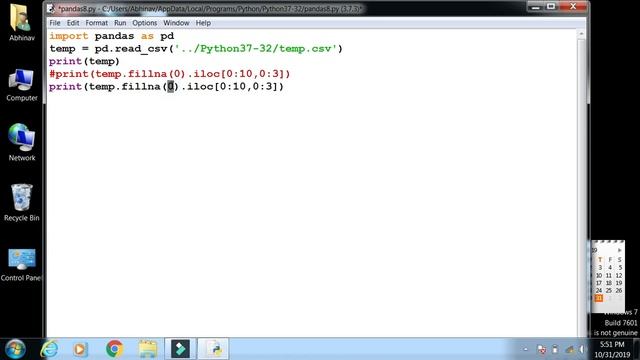
Task: Click the power battery tray icon
Action: pyautogui.click(x=555, y=349)
